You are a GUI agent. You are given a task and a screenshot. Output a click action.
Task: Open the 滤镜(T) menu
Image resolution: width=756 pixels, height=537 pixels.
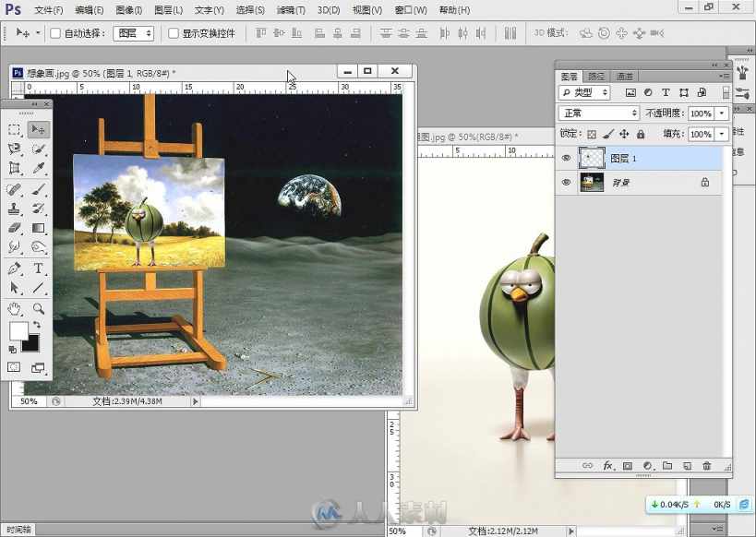(291, 9)
